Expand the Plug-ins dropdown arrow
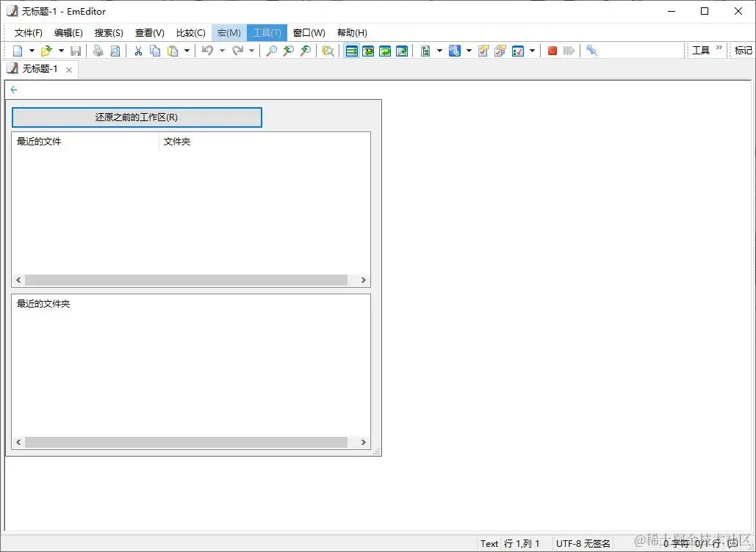This screenshot has width=756, height=552. [x=469, y=51]
